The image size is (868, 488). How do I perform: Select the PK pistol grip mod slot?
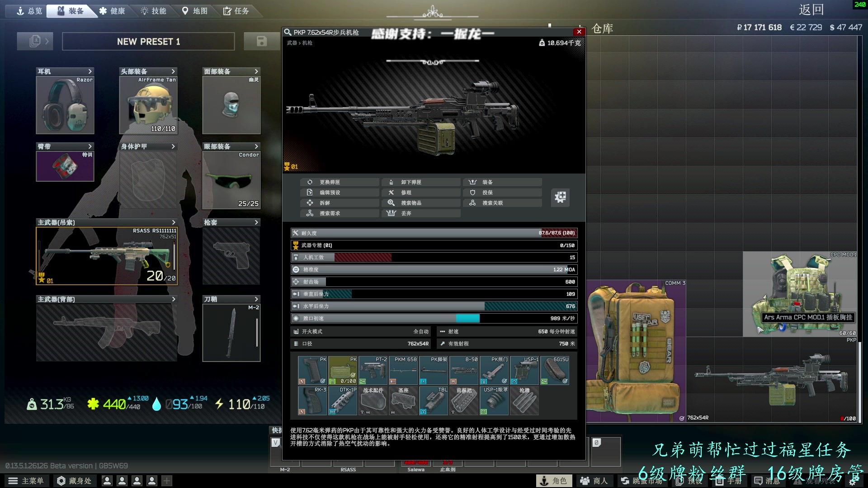(x=312, y=371)
